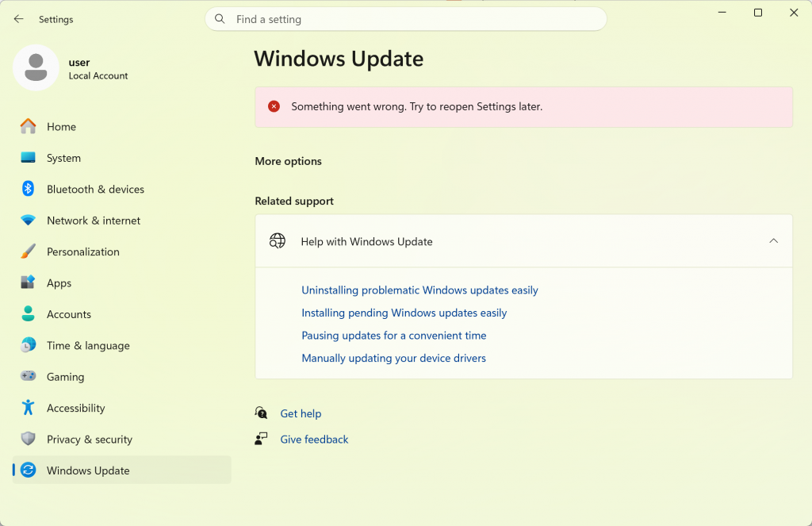Click the red error icon in the banner
Viewport: 812px width, 526px height.
pos(274,106)
